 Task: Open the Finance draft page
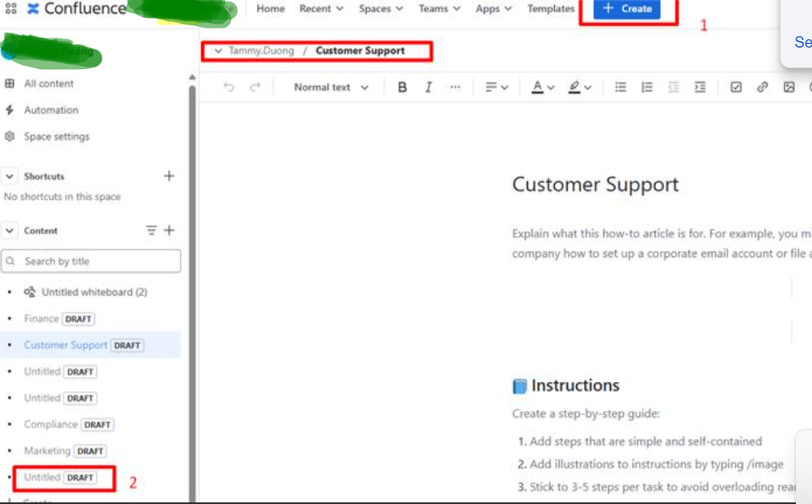point(41,319)
